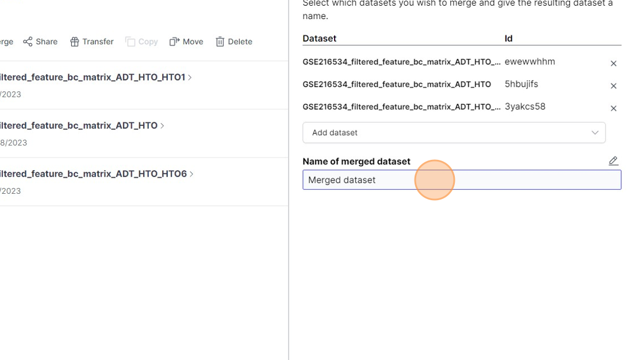Click the Move icon in toolbar
Viewport: 644px width, 360px height.
(174, 41)
